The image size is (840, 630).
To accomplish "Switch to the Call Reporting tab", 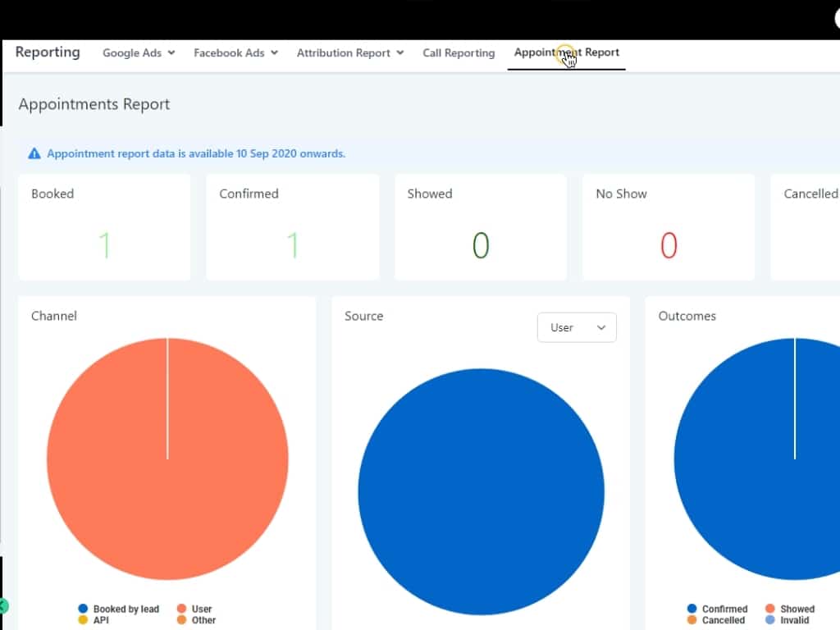I will (x=459, y=52).
